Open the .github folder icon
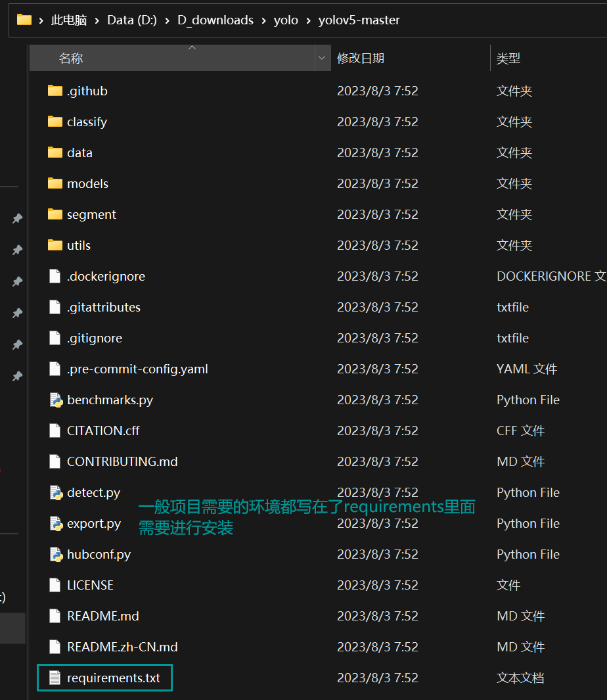Viewport: 607px width, 700px height. 55,91
